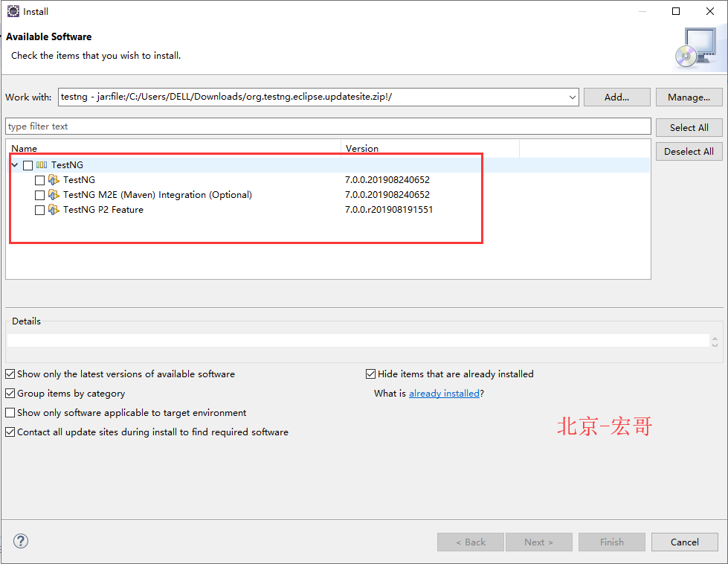Check the TestNG 7.0.0.201908240652 feature checkbox

(x=40, y=180)
